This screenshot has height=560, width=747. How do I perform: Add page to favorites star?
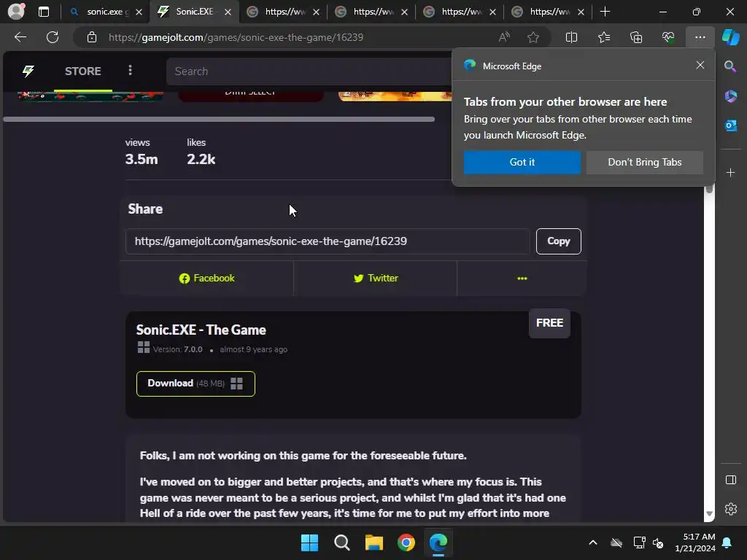coord(533,37)
